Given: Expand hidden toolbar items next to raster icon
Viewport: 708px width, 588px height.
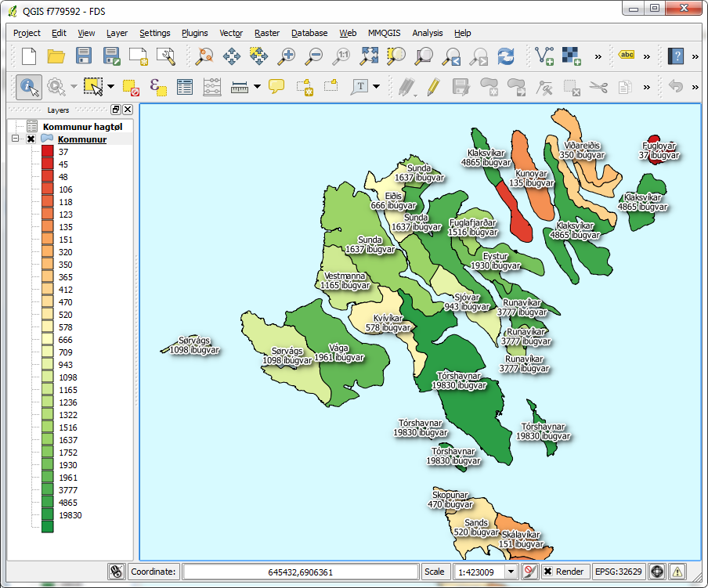Looking at the screenshot, I should tap(598, 57).
